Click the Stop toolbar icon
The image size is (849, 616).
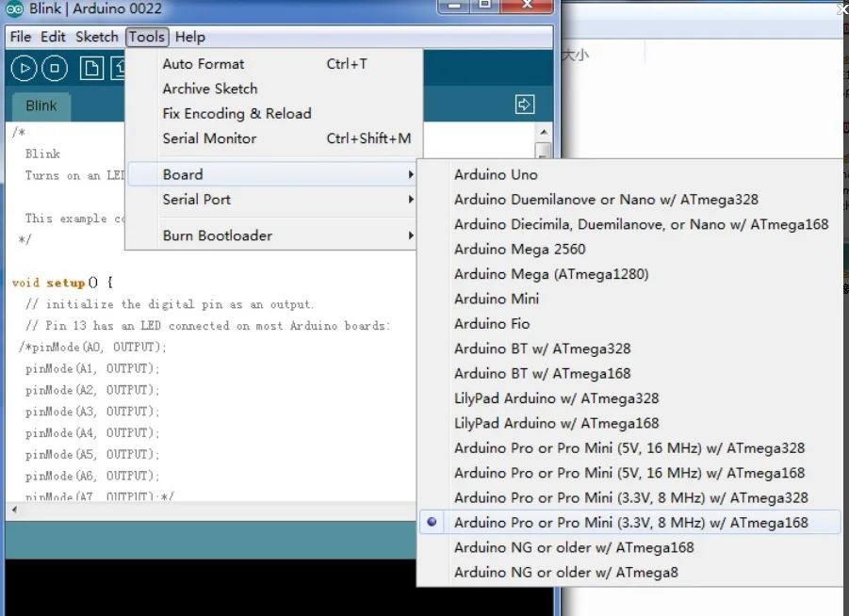(55, 68)
